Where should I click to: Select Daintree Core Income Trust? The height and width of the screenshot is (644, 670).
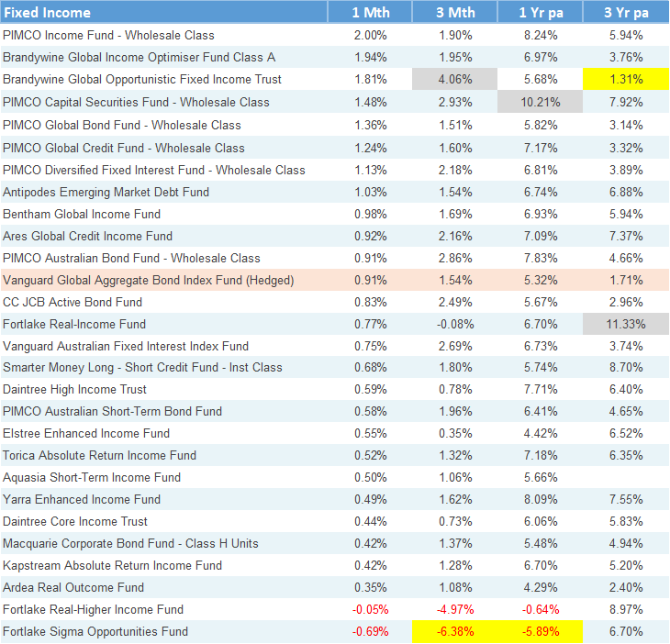click(74, 521)
